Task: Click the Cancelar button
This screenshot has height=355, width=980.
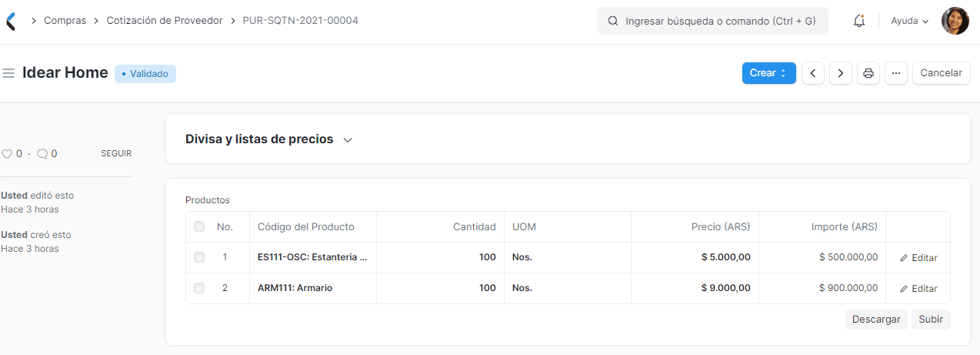Action: click(941, 73)
